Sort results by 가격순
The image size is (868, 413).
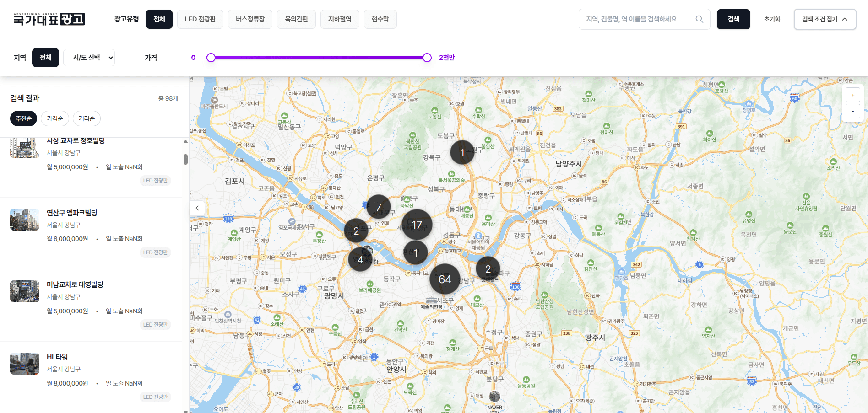pyautogui.click(x=55, y=118)
